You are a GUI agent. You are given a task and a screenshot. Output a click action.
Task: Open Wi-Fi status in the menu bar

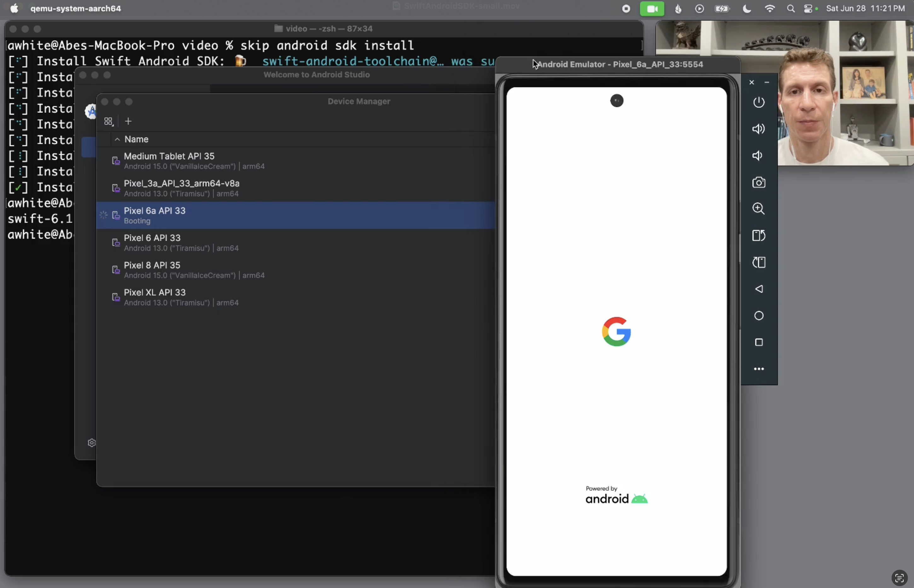coord(770,9)
